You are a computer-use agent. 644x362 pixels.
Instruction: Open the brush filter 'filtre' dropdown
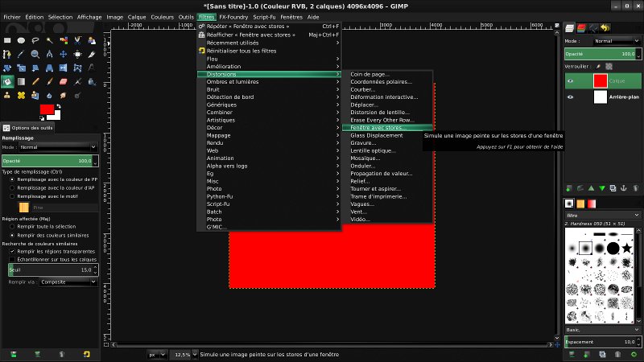[x=602, y=215]
